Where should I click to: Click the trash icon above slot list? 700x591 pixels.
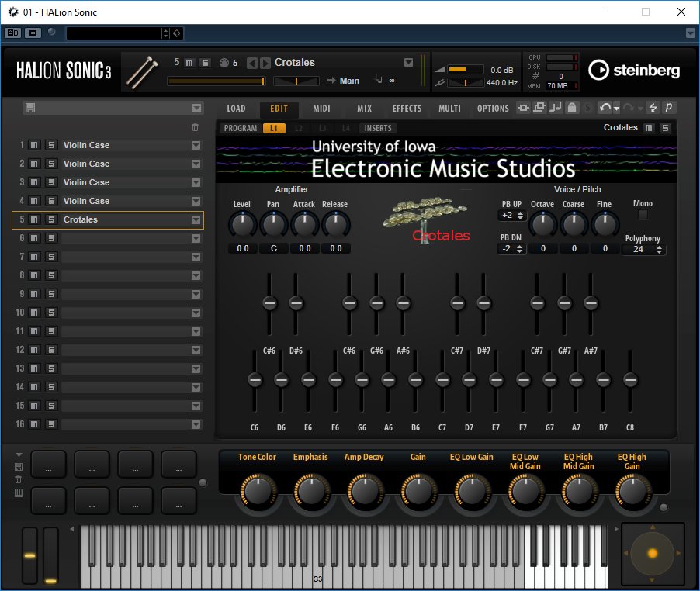pos(195,127)
